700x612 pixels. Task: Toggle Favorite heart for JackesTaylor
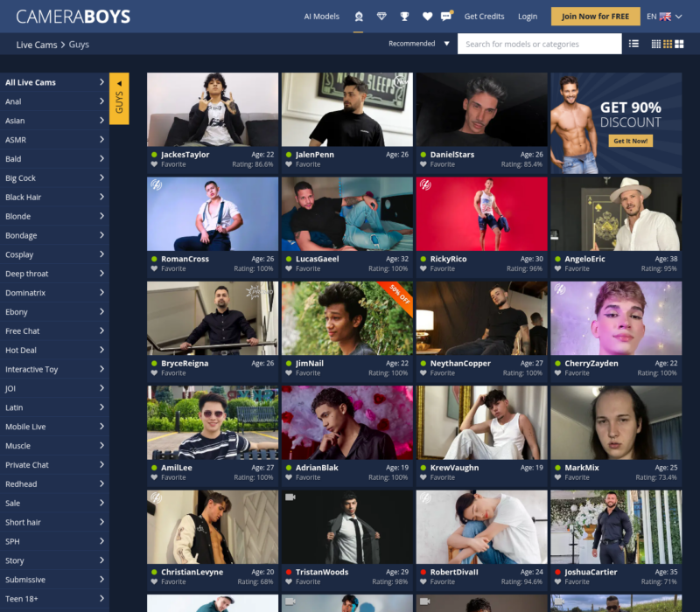point(155,164)
